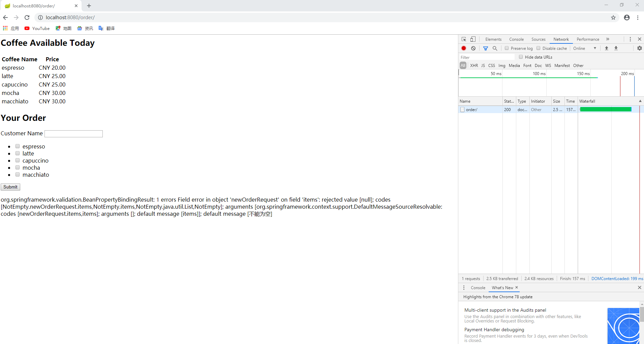Select the All request filter

463,66
